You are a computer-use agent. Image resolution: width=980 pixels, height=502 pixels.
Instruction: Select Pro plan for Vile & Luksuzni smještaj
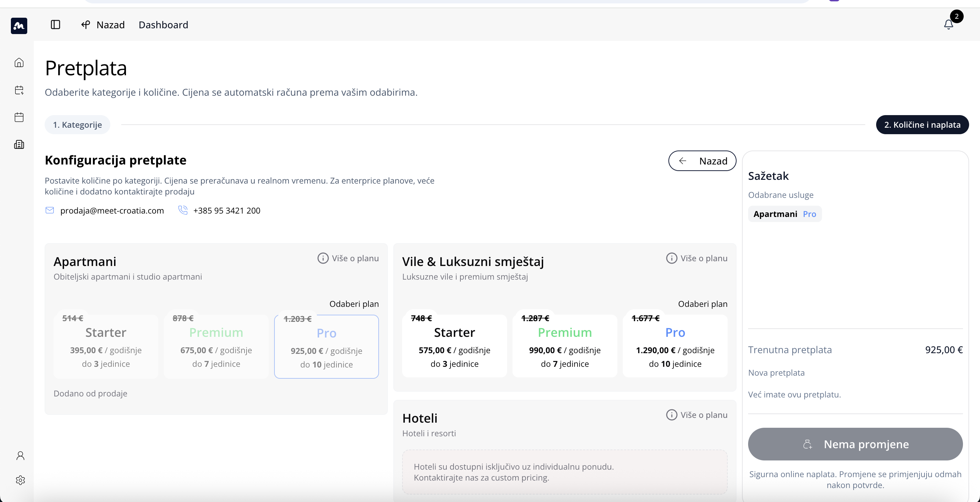pyautogui.click(x=675, y=346)
